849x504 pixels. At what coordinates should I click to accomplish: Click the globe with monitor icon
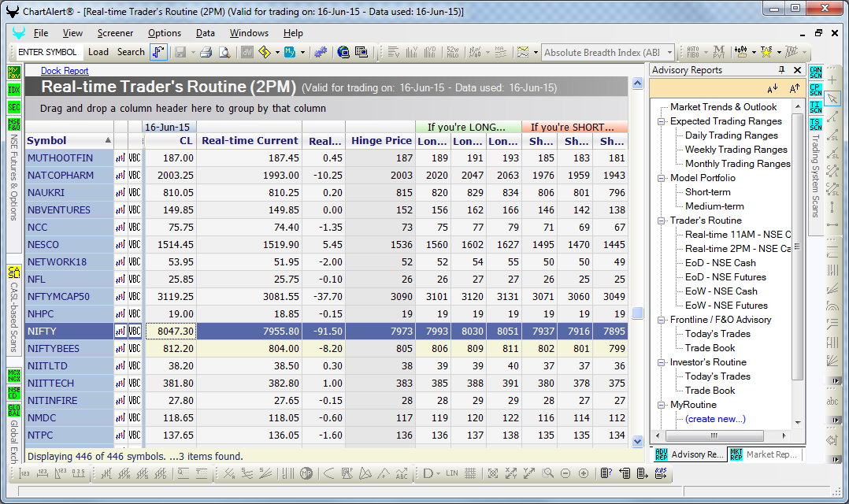tap(343, 53)
